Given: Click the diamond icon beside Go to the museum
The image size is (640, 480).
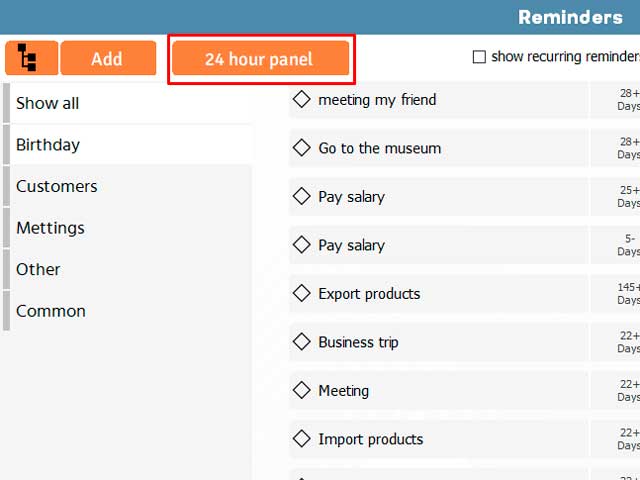Looking at the screenshot, I should click(x=302, y=148).
